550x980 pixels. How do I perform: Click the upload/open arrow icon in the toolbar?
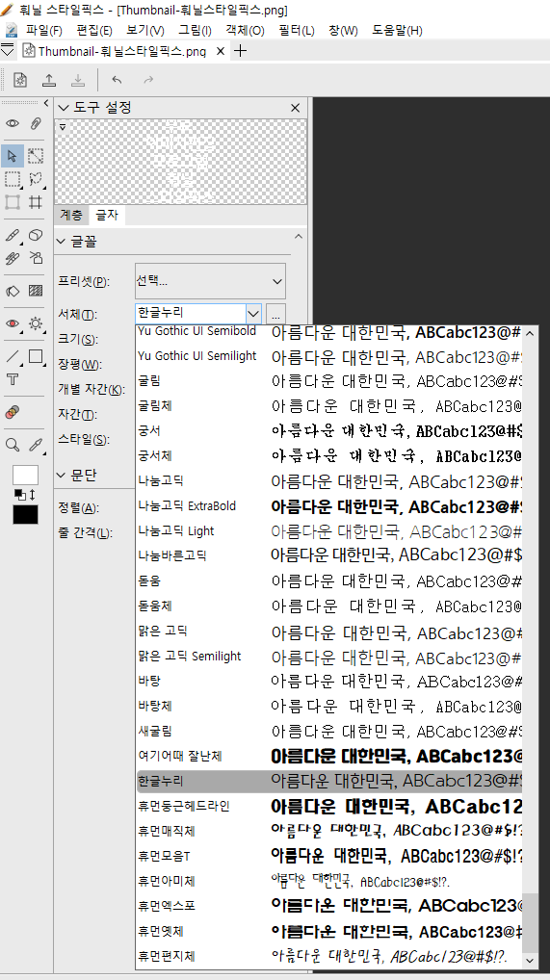pos(49,80)
